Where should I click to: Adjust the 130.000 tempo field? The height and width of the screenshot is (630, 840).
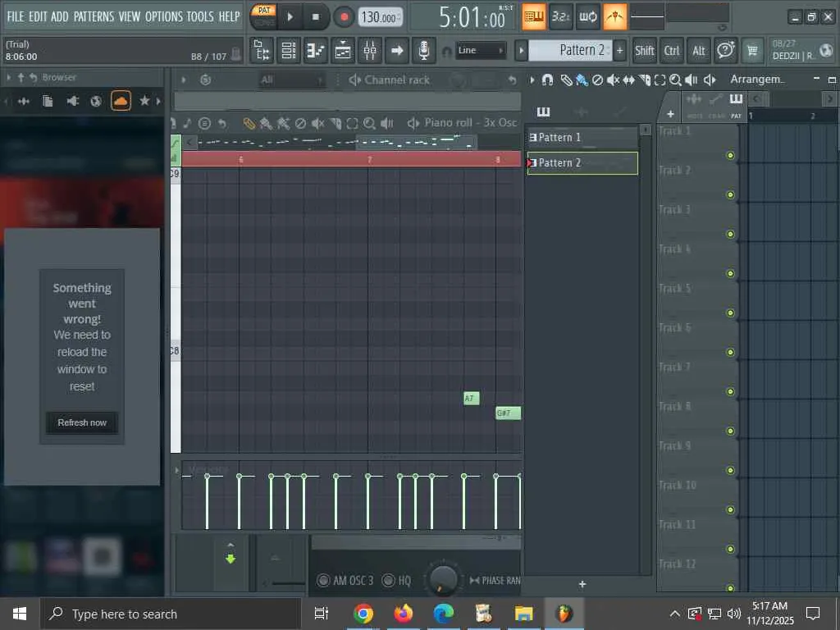point(380,17)
